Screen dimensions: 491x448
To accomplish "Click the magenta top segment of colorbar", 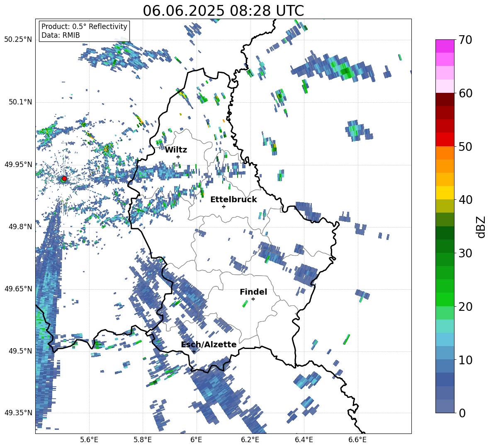I will [x=445, y=46].
